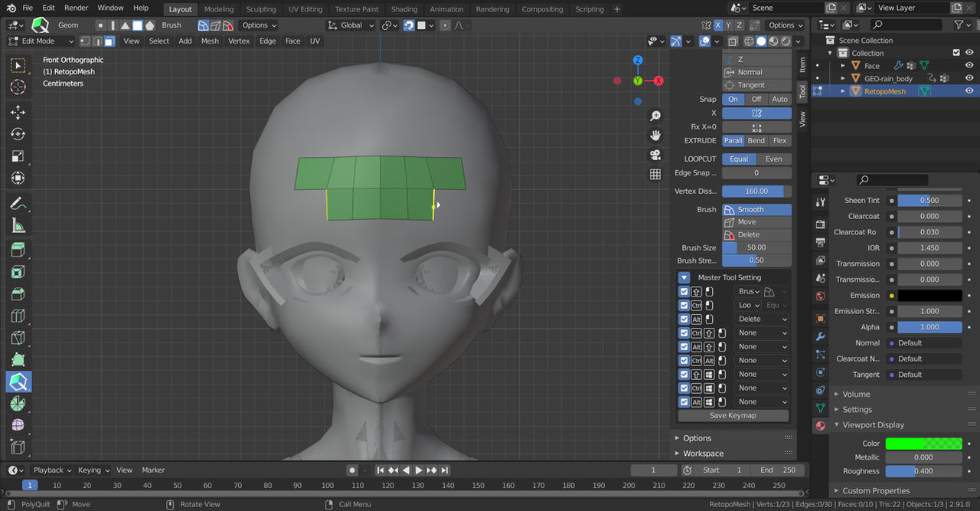The width and height of the screenshot is (980, 511).
Task: Play the animation forward
Action: 419,470
